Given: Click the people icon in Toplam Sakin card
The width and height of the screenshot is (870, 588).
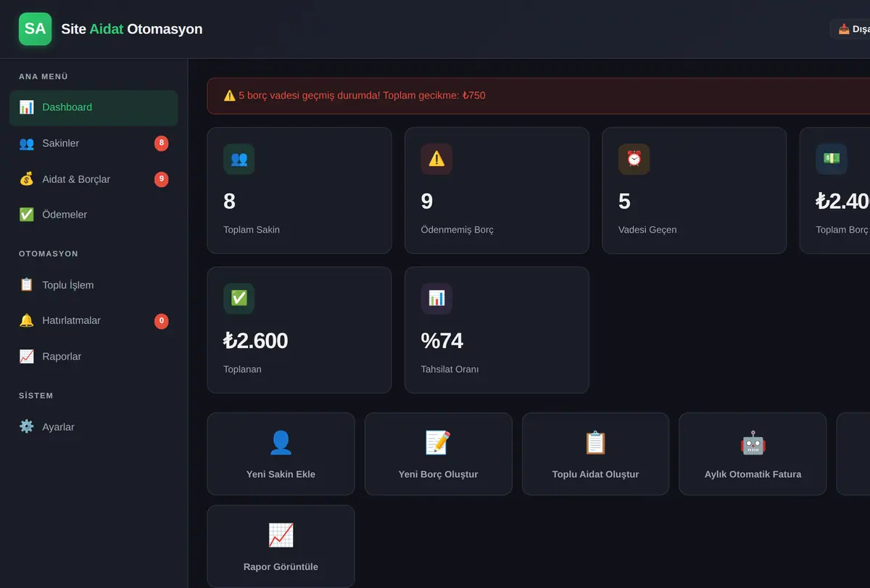Looking at the screenshot, I should coord(239,159).
